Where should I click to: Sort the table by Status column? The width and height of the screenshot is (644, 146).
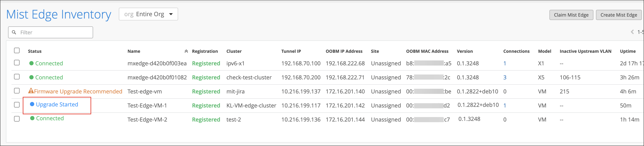(x=35, y=51)
